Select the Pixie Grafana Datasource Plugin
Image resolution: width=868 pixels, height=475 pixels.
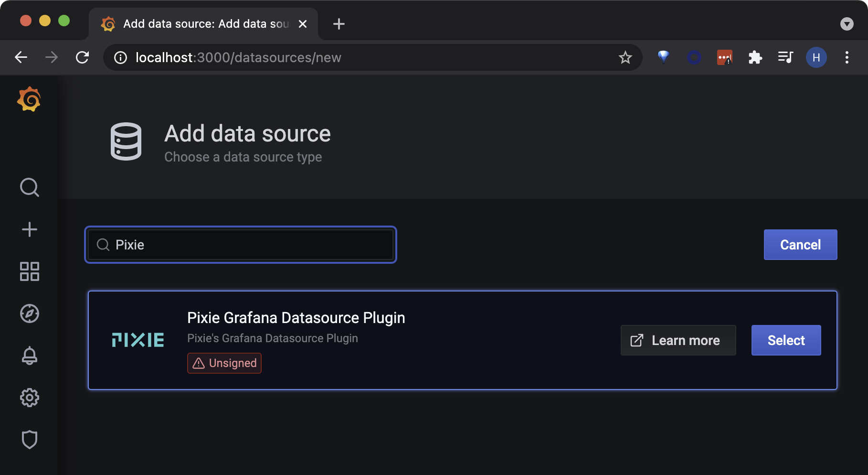(786, 340)
